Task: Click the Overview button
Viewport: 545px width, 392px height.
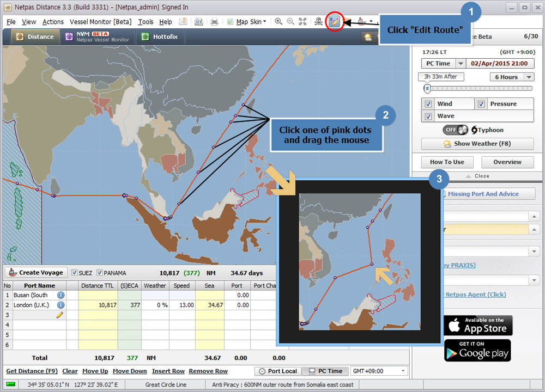Action: click(507, 162)
